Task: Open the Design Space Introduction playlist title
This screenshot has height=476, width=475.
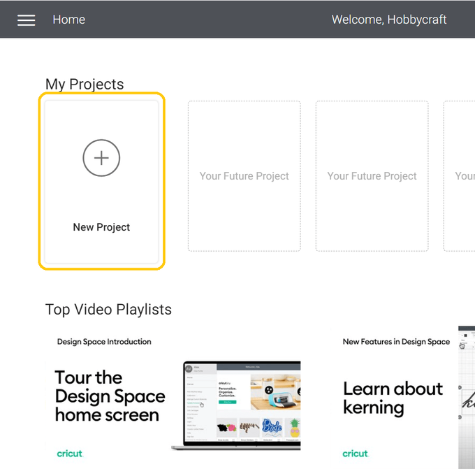Action: pyautogui.click(x=104, y=342)
